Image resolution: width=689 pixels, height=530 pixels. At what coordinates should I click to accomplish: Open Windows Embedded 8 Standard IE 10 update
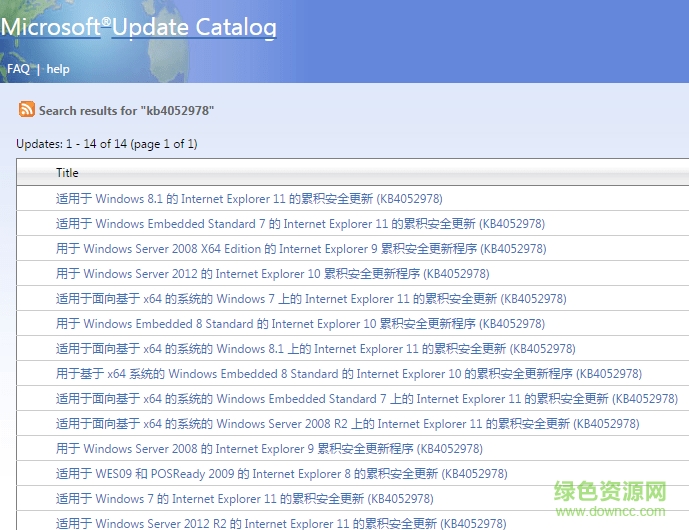coord(300,324)
